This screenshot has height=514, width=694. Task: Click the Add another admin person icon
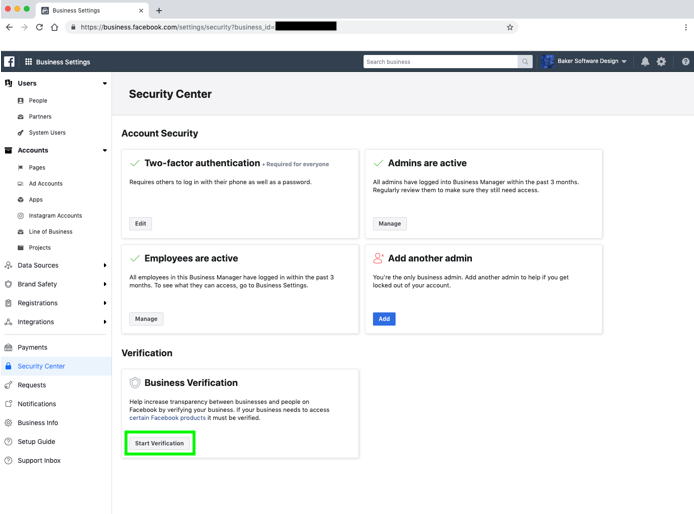tap(378, 258)
